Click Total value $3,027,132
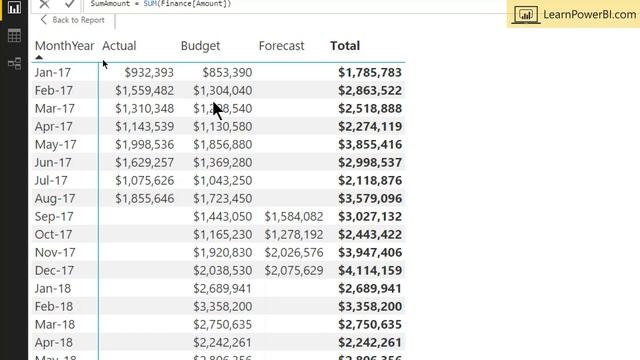The height and width of the screenshot is (360, 640). pos(370,216)
